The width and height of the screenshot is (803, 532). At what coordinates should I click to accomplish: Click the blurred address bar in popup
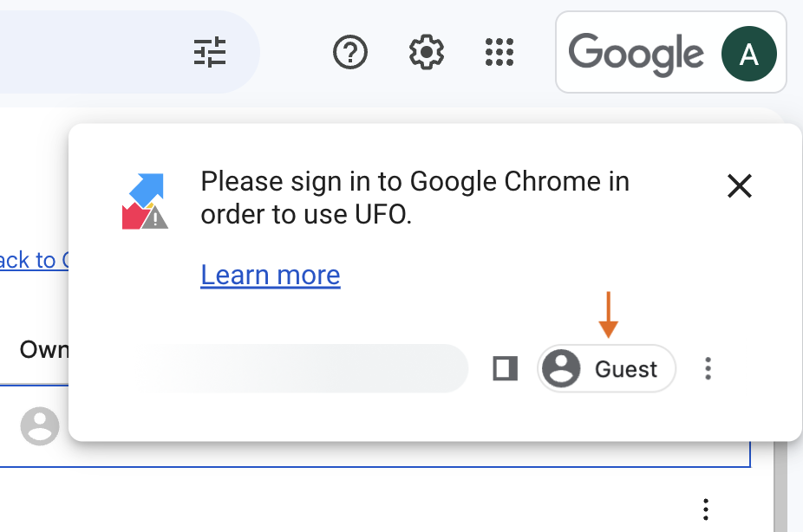coord(302,368)
